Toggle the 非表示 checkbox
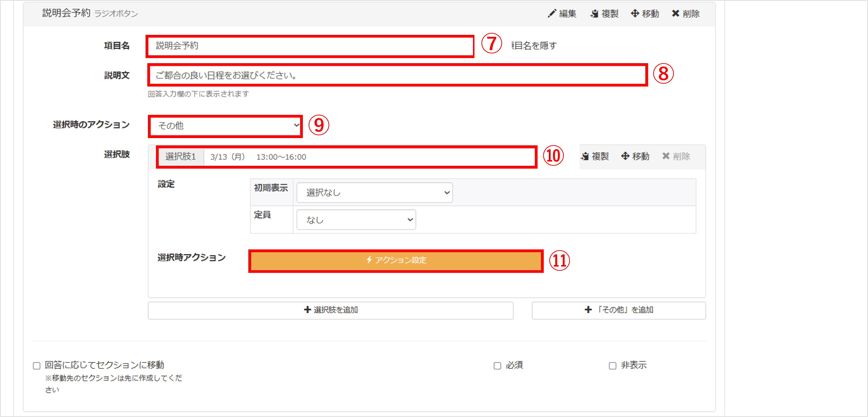The width and height of the screenshot is (868, 417). tap(613, 365)
